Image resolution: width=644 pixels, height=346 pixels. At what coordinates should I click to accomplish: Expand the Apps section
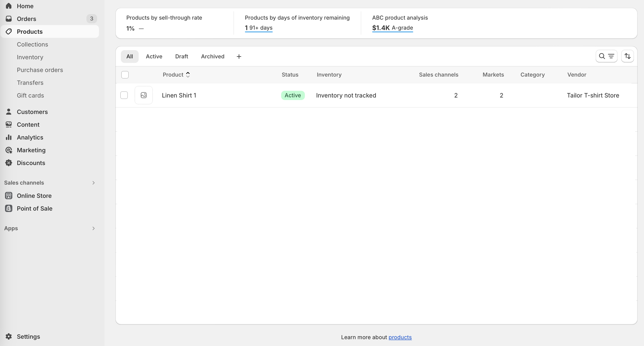coord(93,228)
